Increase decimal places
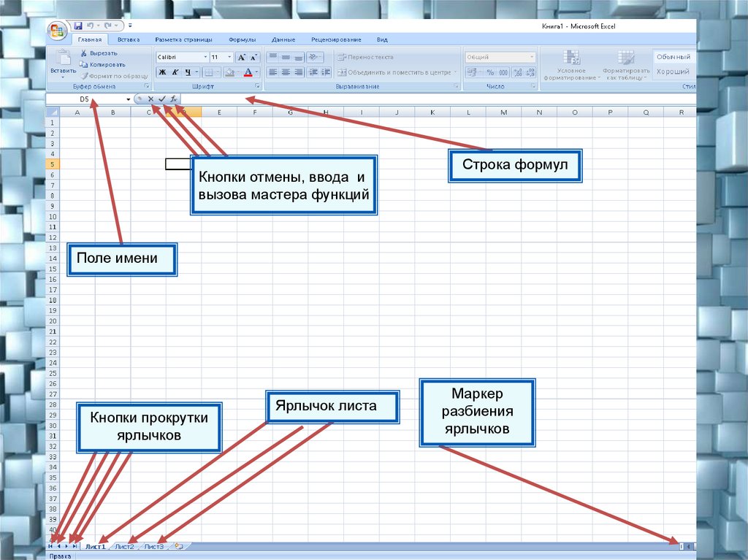 click(x=518, y=72)
